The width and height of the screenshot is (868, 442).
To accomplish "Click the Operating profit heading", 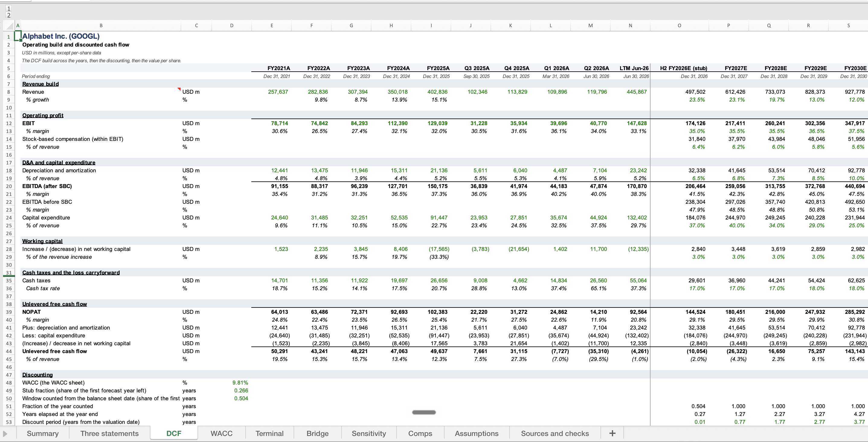I will [43, 115].
